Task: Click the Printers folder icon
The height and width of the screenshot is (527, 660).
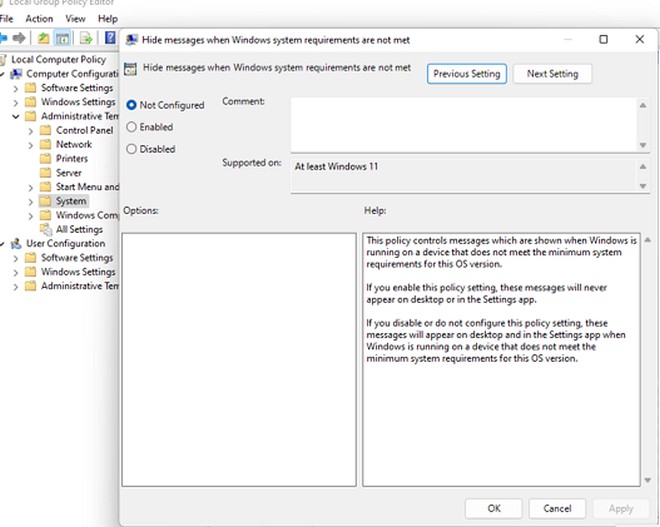Action: pos(45,159)
